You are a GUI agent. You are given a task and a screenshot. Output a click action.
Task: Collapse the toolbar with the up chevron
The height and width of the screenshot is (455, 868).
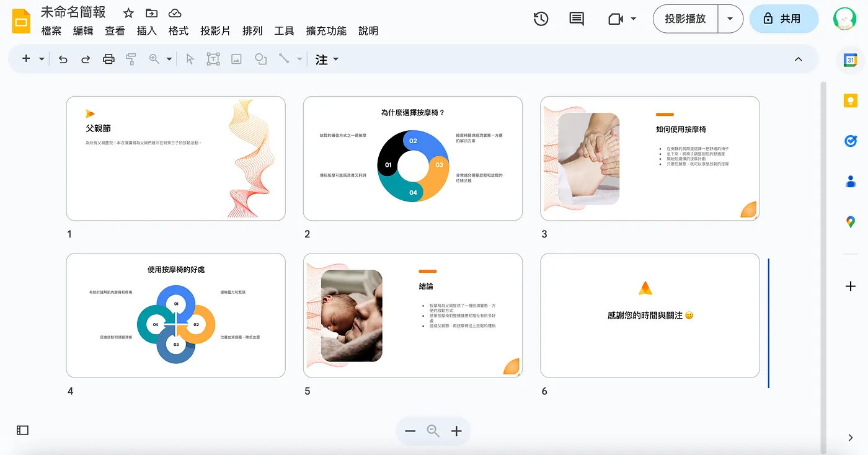[x=799, y=60]
